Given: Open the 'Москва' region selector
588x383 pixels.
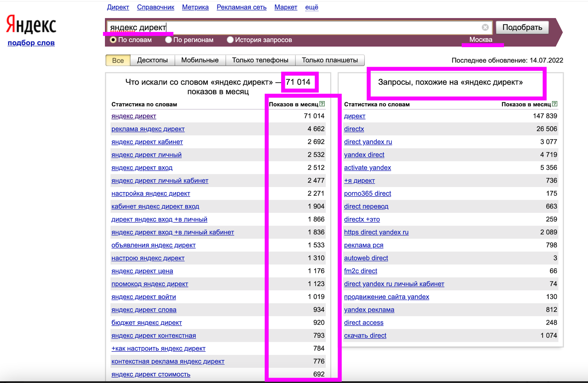Looking at the screenshot, I should 481,40.
